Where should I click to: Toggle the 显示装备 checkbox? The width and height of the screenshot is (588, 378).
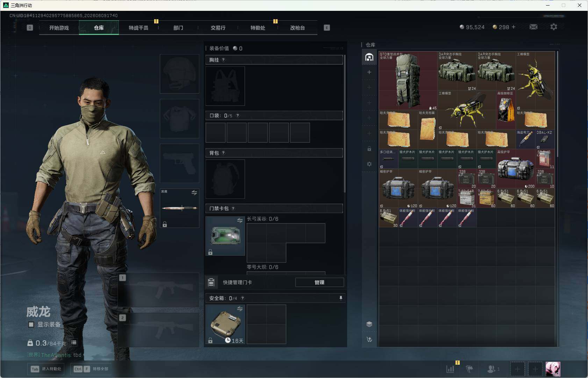(x=31, y=325)
